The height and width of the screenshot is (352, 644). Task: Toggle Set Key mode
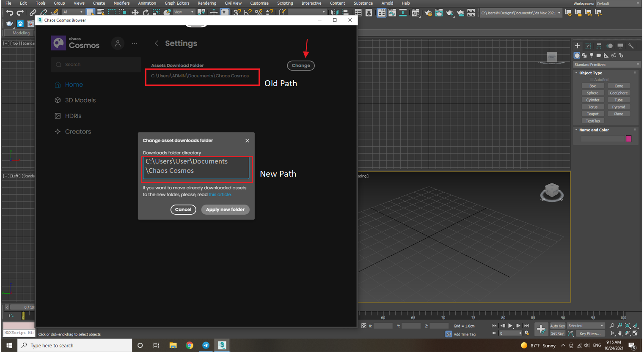tap(557, 333)
